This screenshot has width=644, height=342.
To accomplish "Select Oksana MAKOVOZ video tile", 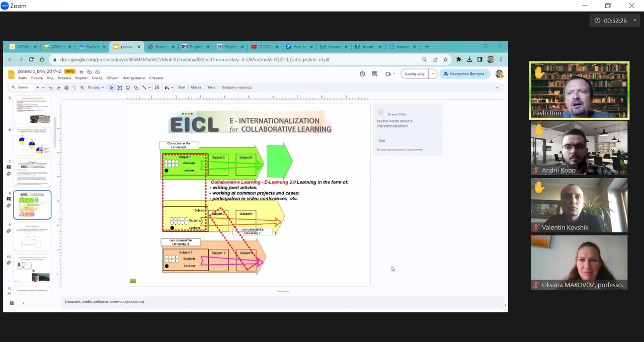I will 579,263.
